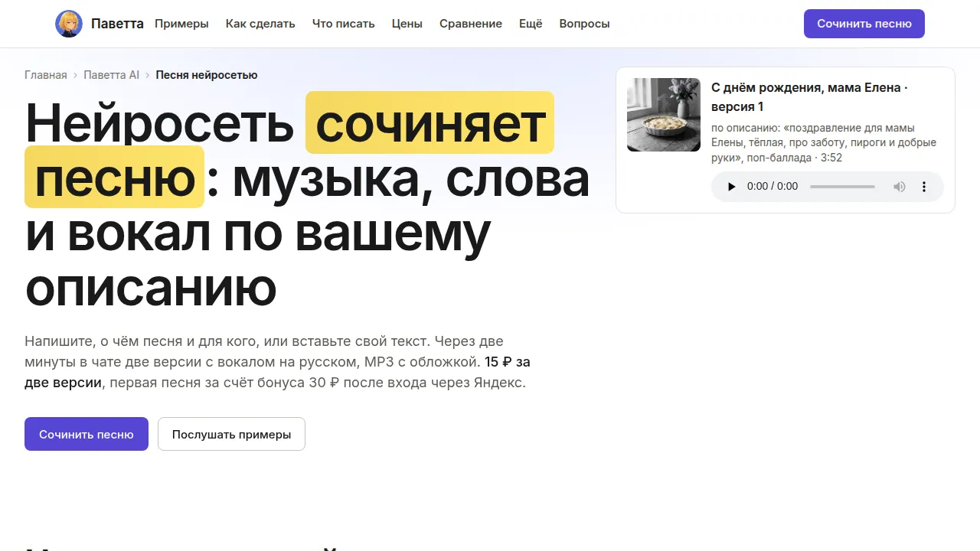The height and width of the screenshot is (551, 980).
Task: Open Главная breadcrumb link
Action: [x=46, y=75]
